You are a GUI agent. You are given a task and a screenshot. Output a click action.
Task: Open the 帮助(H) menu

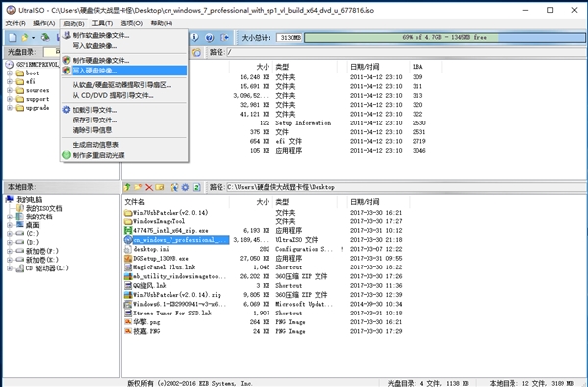tap(162, 24)
